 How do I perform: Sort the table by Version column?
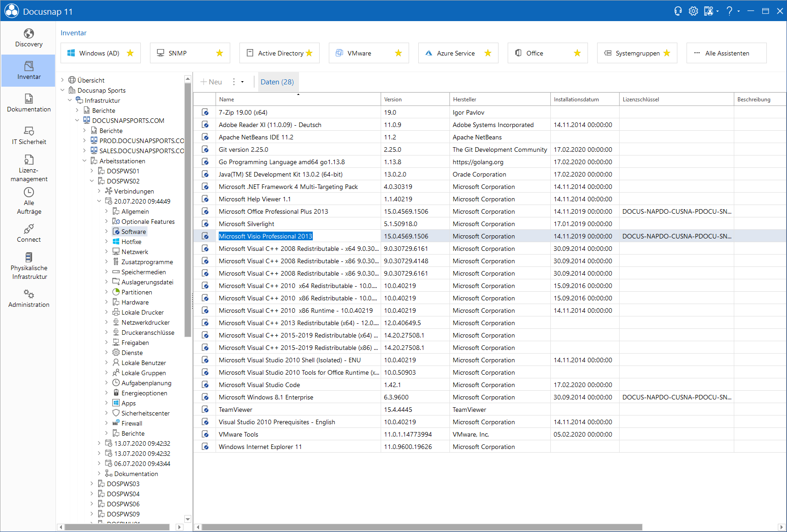415,100
